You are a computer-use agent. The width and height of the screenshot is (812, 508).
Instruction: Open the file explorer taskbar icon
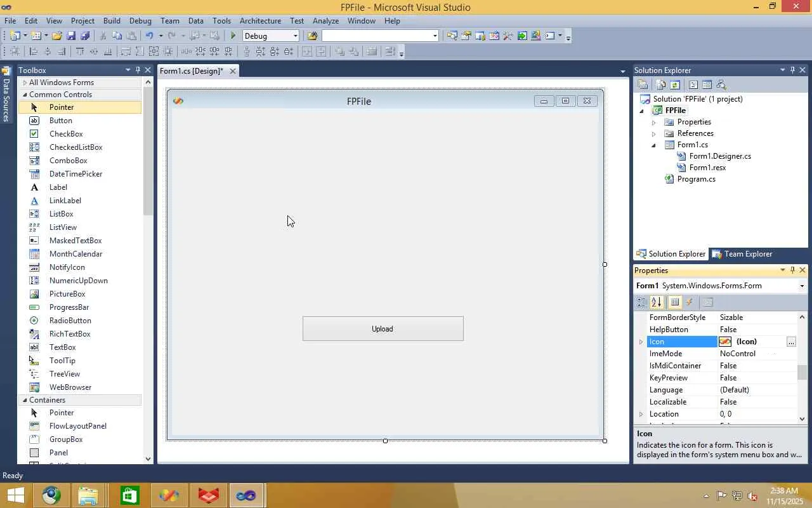tap(88, 495)
